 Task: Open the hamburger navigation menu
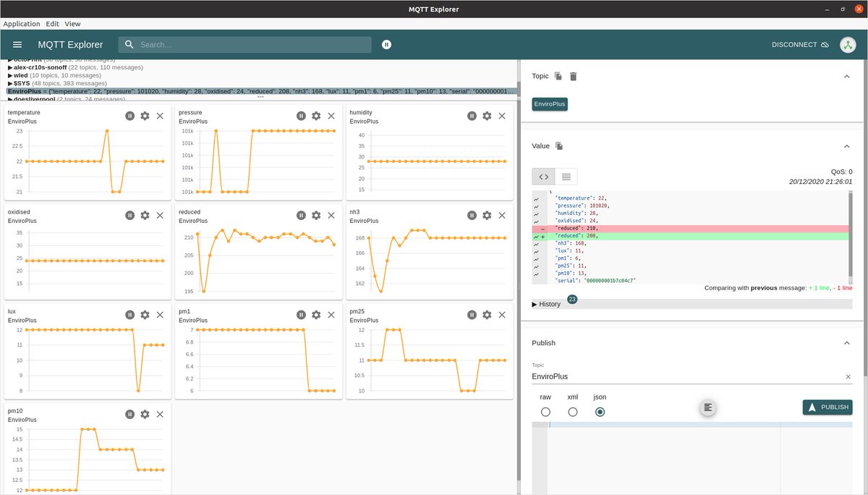(x=17, y=45)
